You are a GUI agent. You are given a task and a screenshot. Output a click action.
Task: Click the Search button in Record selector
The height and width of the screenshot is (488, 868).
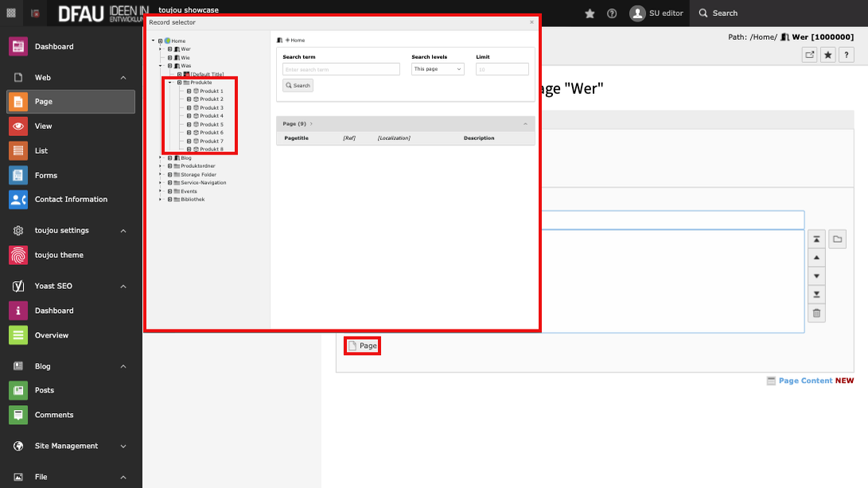(x=298, y=85)
